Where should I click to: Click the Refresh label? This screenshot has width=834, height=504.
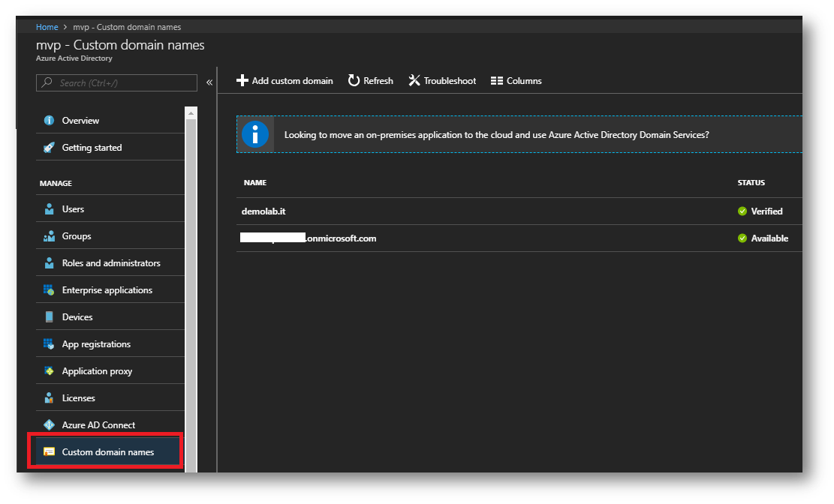point(378,81)
